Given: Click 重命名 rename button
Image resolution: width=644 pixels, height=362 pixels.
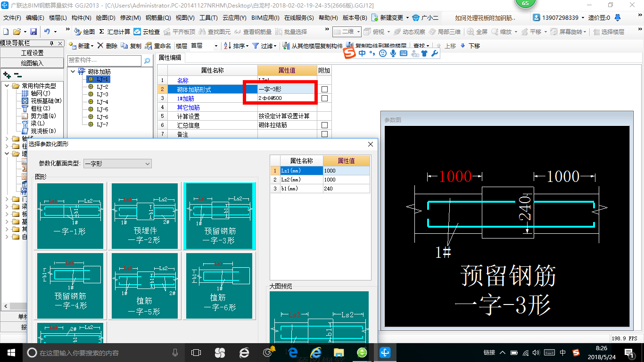Looking at the screenshot, I should pyautogui.click(x=158, y=46).
